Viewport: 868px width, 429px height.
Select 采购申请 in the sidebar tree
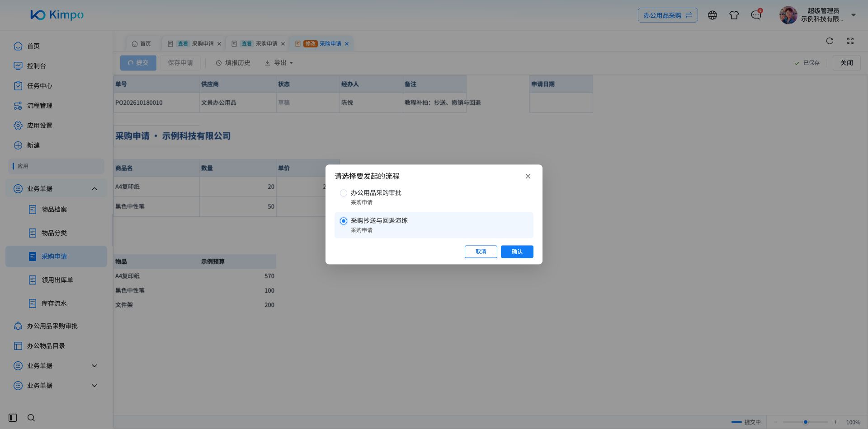point(56,256)
